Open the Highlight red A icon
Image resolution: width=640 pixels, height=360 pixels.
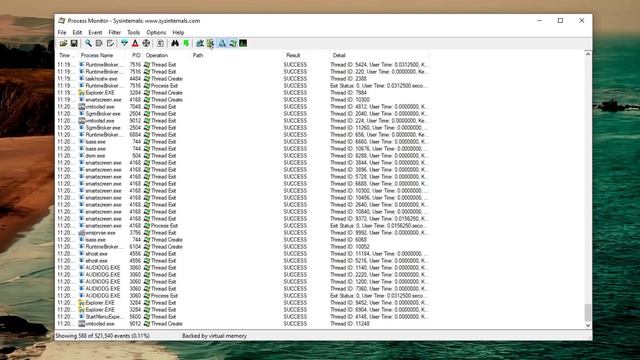(x=135, y=43)
